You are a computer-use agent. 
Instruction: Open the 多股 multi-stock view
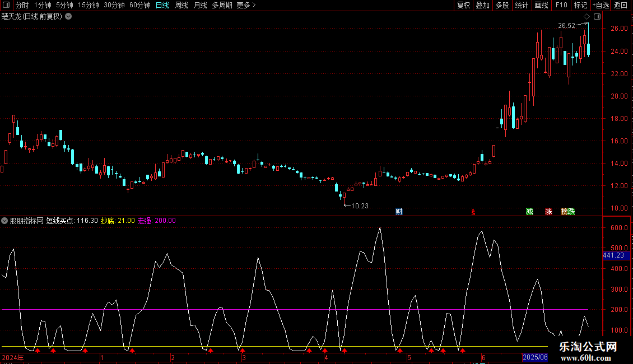pos(502,5)
